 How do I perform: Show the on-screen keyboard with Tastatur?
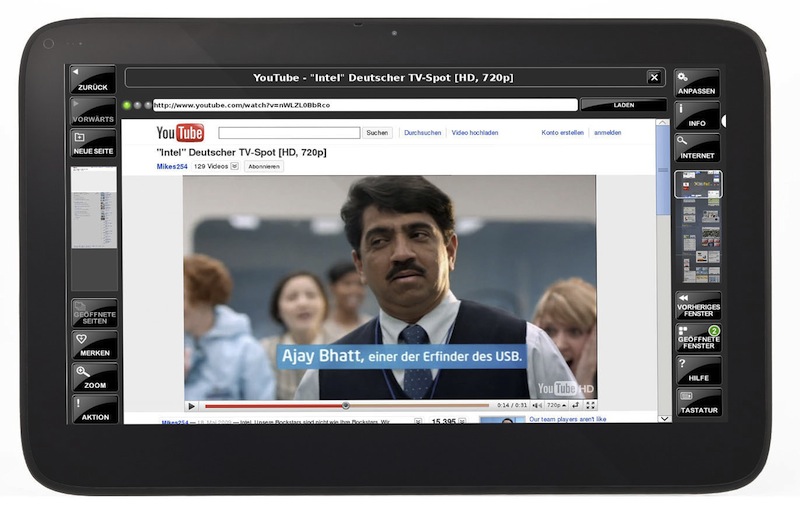[x=697, y=402]
